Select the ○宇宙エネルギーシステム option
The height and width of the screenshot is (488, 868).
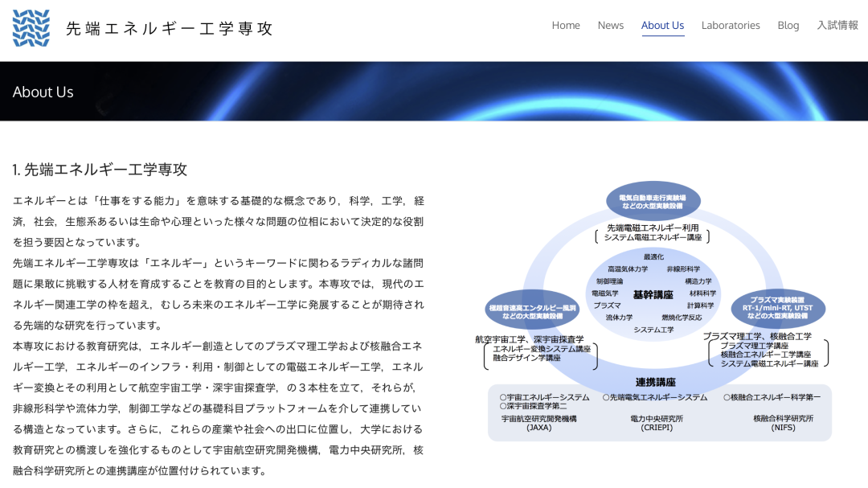point(543,396)
